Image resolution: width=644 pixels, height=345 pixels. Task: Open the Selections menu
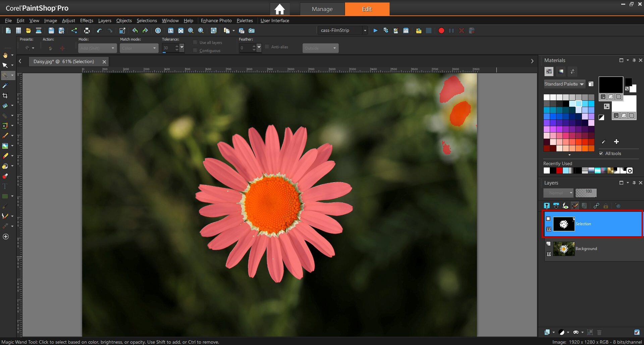(147, 20)
